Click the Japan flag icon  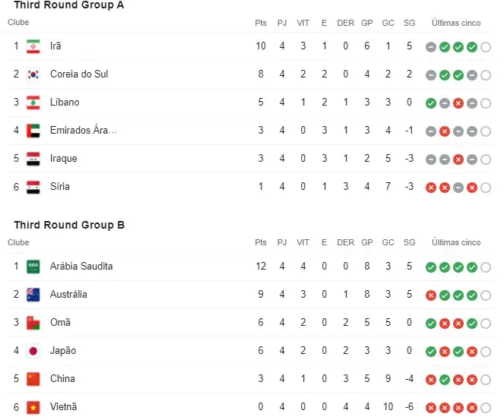[33, 351]
